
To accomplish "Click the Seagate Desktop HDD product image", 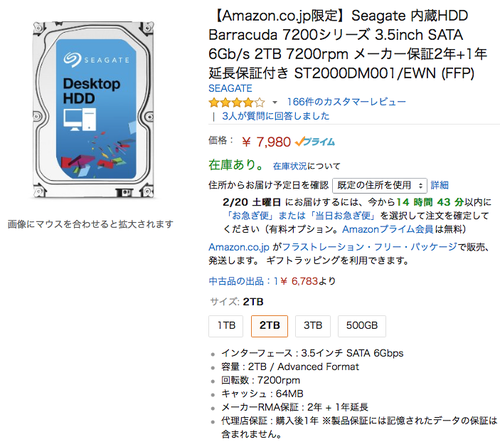I will click(93, 110).
